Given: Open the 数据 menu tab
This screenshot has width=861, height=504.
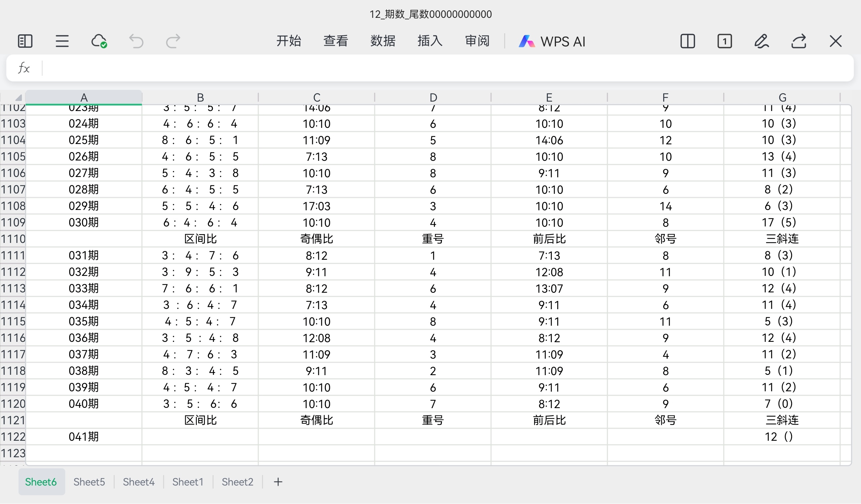Looking at the screenshot, I should click(x=383, y=41).
